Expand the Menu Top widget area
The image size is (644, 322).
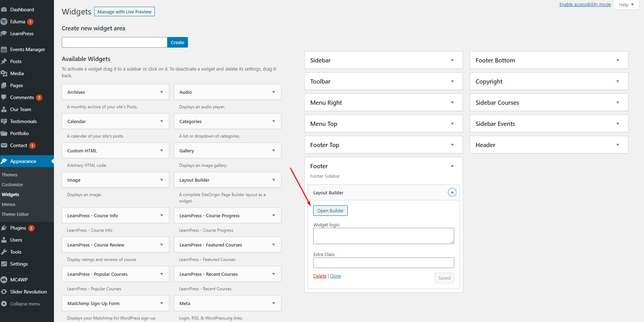click(x=452, y=124)
